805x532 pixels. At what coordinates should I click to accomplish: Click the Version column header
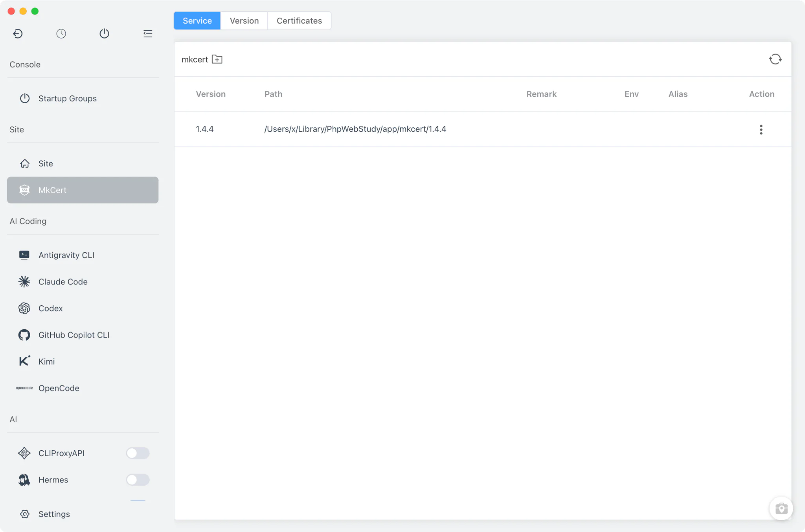211,94
